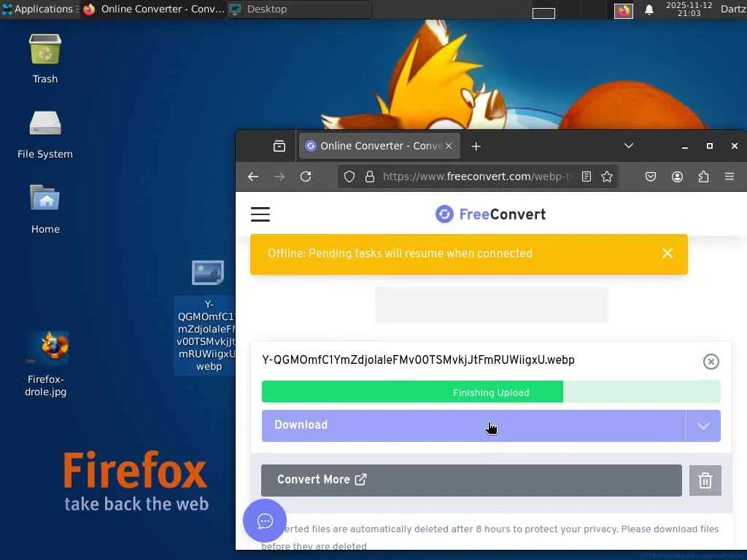Close the Online Converter browser tab
This screenshot has height=560, width=747.
tap(449, 146)
